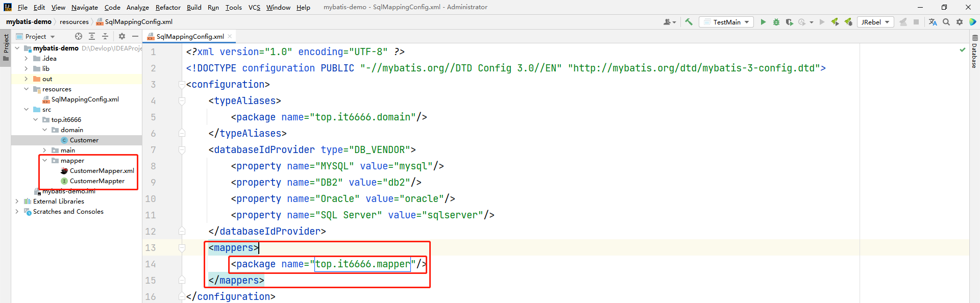Image resolution: width=980 pixels, height=303 pixels.
Task: Click Collapse All icon in Project panel
Action: (105, 36)
